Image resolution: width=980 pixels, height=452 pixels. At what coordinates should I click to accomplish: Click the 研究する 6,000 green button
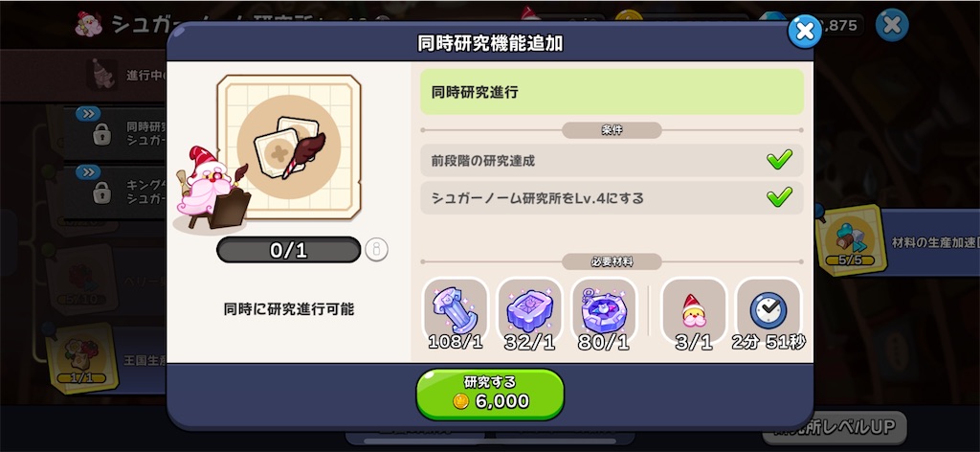[490, 394]
